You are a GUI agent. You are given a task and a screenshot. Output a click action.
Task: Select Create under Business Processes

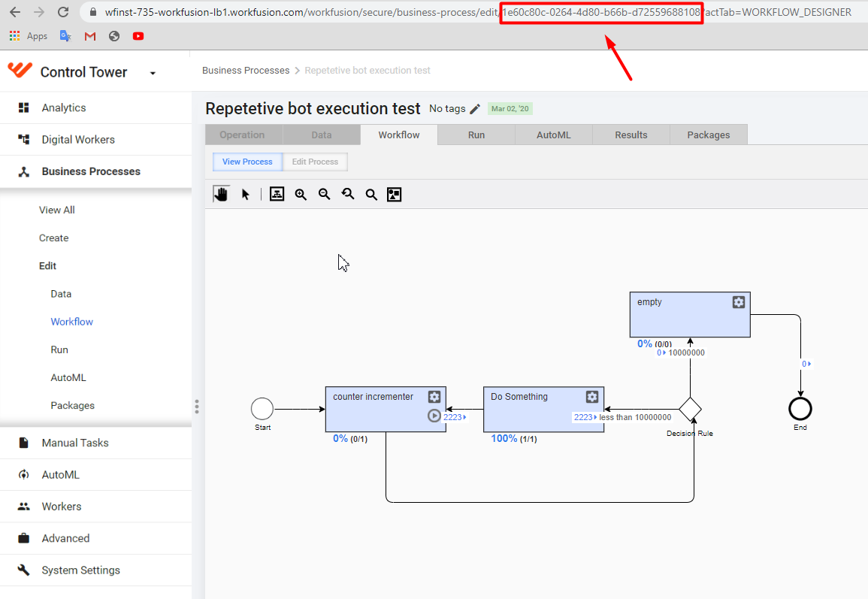(x=53, y=238)
